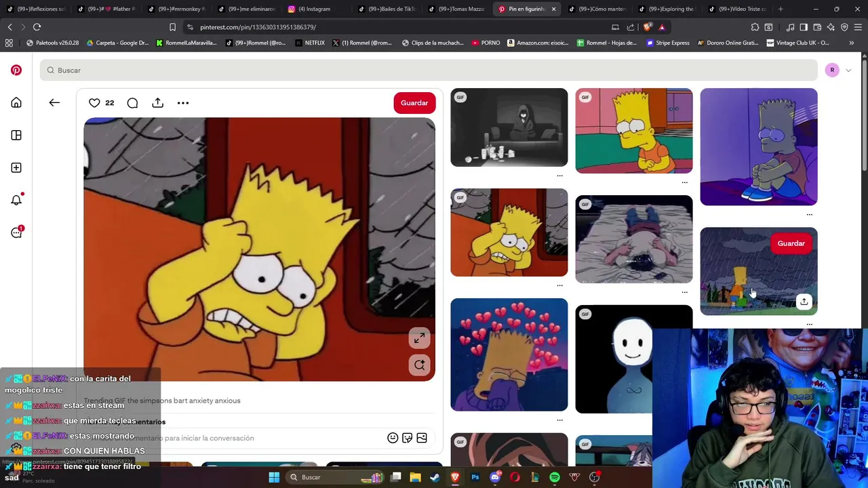This screenshot has width=868, height=488.
Task: Open Photoshop from the taskbar
Action: coord(475,477)
